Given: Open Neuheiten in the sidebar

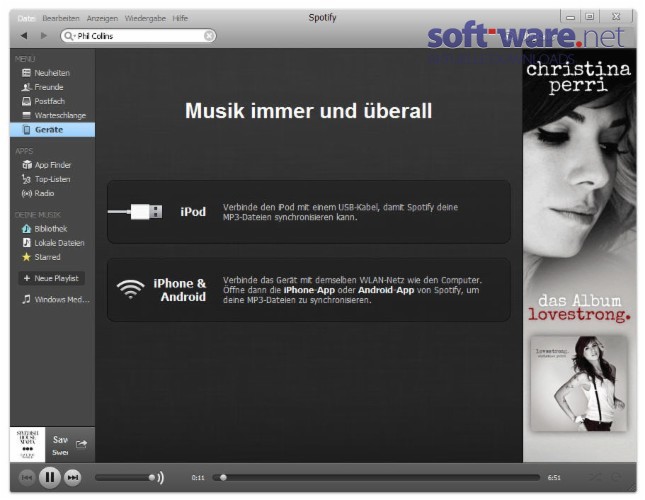Looking at the screenshot, I should (x=52, y=73).
